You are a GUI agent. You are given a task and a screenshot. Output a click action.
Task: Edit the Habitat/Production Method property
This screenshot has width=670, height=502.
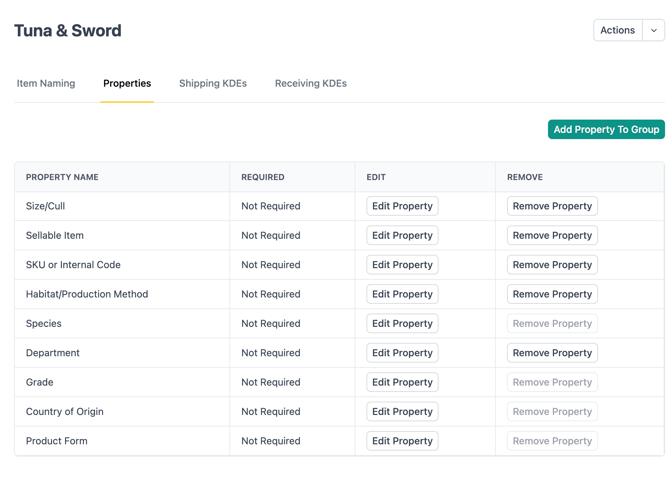(402, 295)
